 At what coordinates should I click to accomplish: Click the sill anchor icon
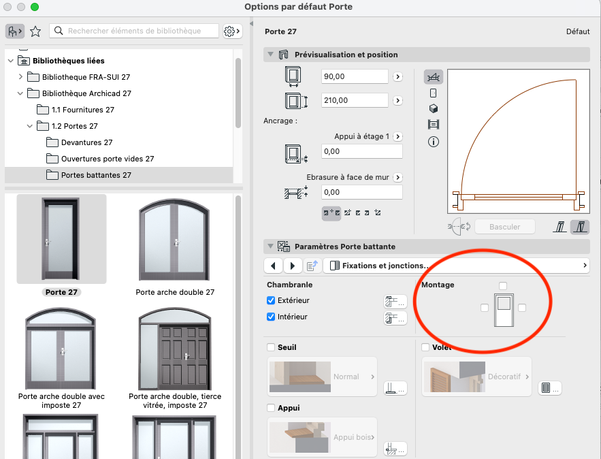coord(296,154)
